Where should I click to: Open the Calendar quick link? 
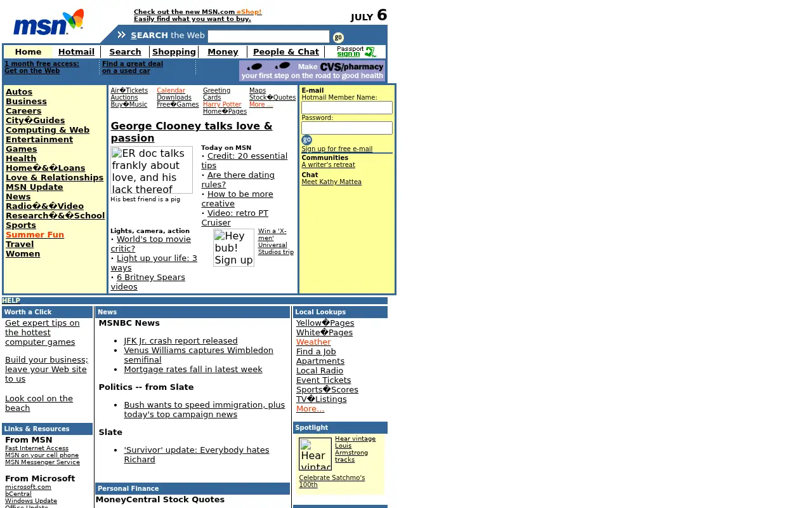tap(171, 91)
